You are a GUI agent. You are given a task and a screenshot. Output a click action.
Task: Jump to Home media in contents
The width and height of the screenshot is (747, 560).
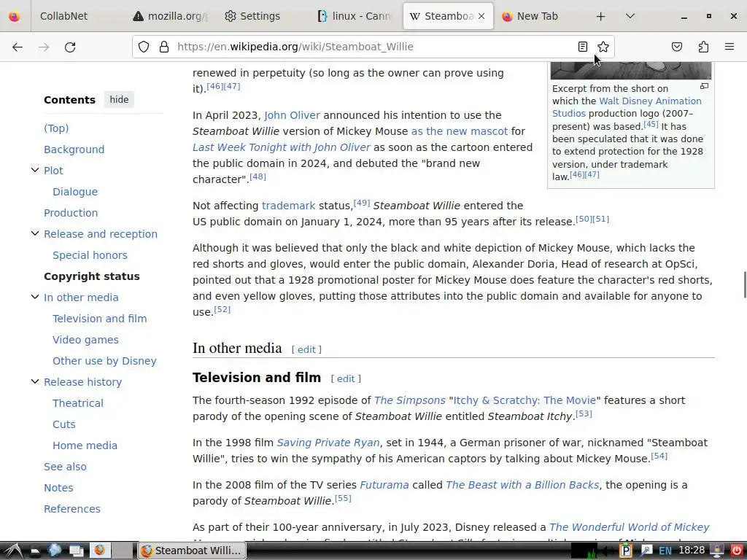[x=85, y=446]
